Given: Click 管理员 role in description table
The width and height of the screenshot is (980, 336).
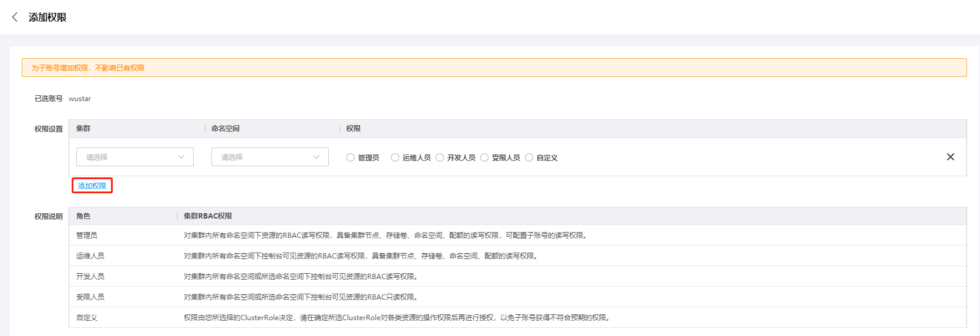Looking at the screenshot, I should [87, 236].
